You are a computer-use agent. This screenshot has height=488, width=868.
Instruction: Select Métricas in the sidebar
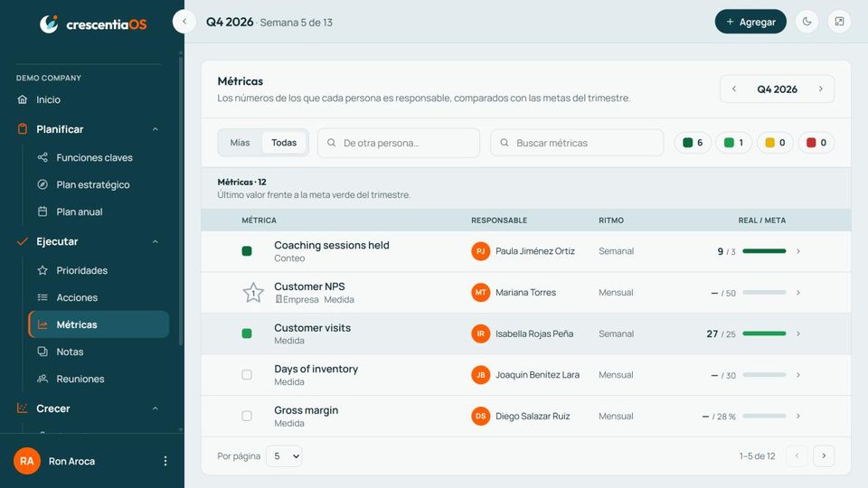(x=99, y=324)
